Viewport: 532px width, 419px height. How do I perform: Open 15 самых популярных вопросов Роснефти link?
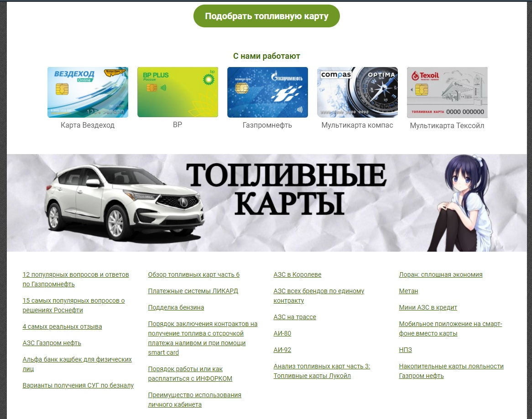pyautogui.click(x=73, y=305)
